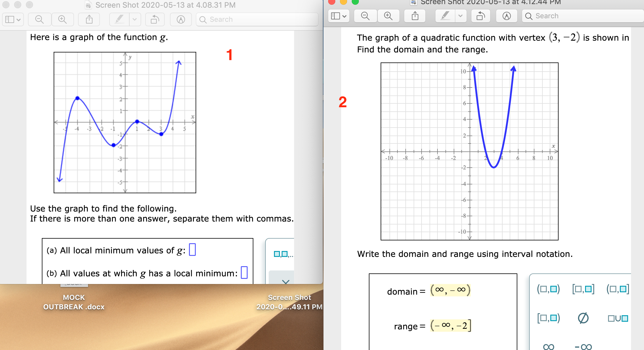Click Share icon in left Preview window

pos(89,19)
